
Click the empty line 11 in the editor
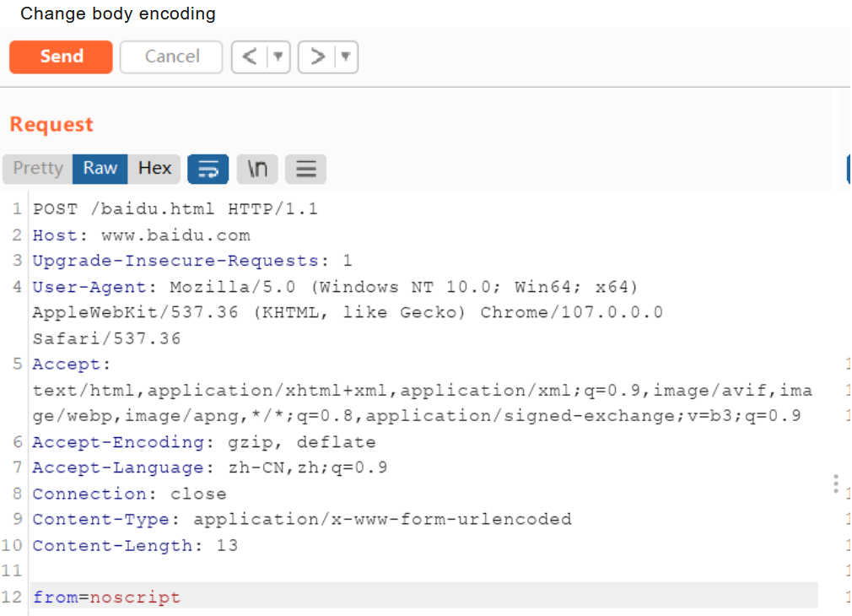pos(423,571)
